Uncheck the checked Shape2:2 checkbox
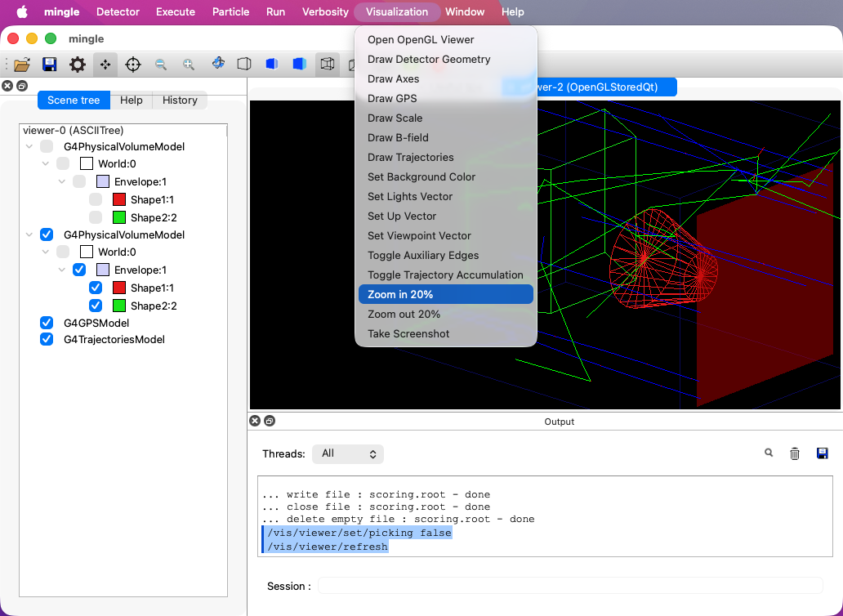This screenshot has width=843, height=616. (96, 306)
